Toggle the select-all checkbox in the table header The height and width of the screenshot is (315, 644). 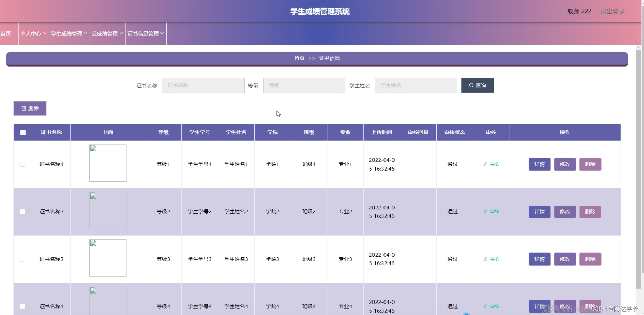pyautogui.click(x=22, y=132)
